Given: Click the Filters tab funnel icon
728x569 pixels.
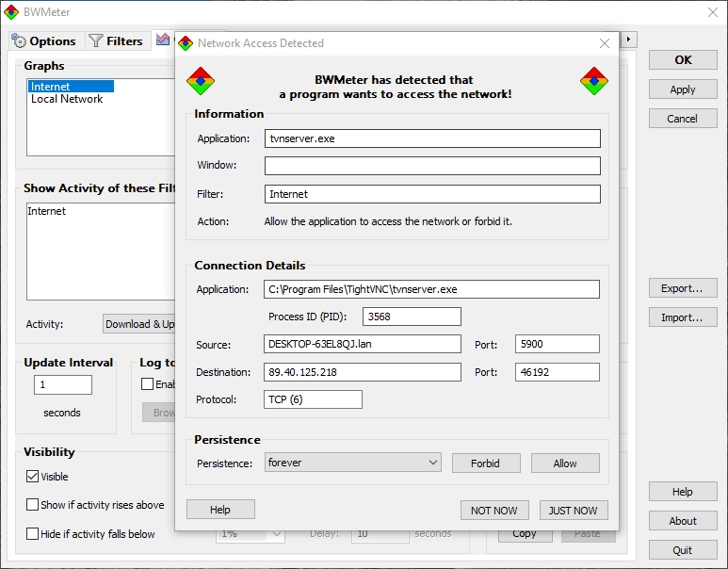Looking at the screenshot, I should point(96,41).
